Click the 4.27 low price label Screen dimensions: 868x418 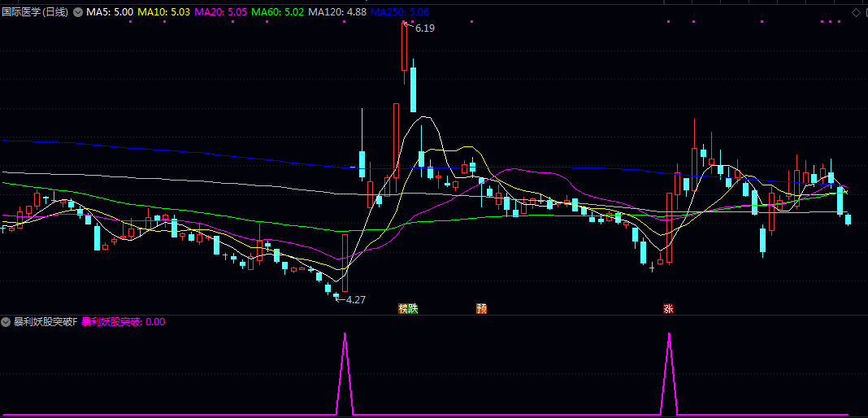click(x=356, y=299)
